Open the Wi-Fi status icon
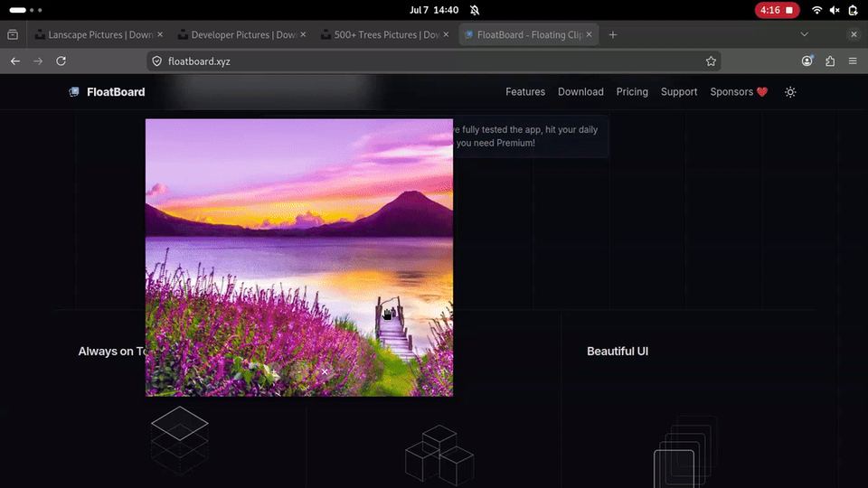The height and width of the screenshot is (488, 868). [x=816, y=10]
